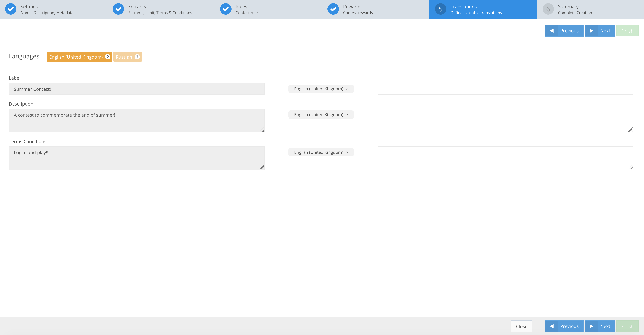Open the Rewards wizard step
This screenshot has height=335, width=644.
(376, 9)
